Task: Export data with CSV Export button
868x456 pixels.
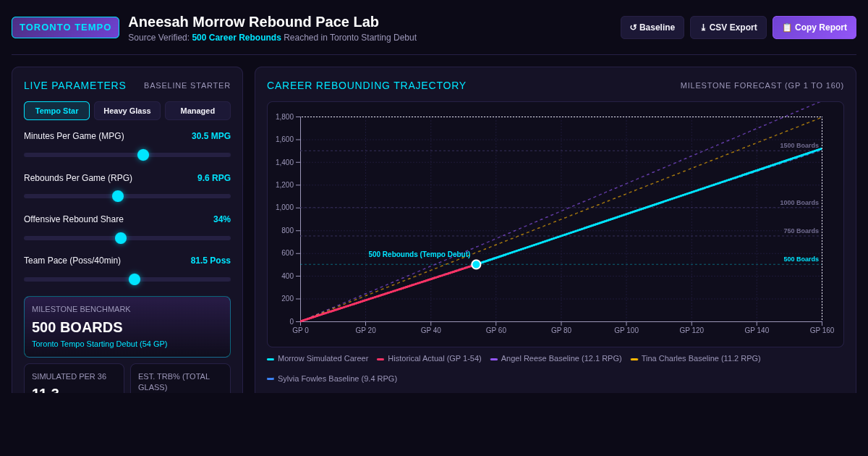Action: coord(728,28)
